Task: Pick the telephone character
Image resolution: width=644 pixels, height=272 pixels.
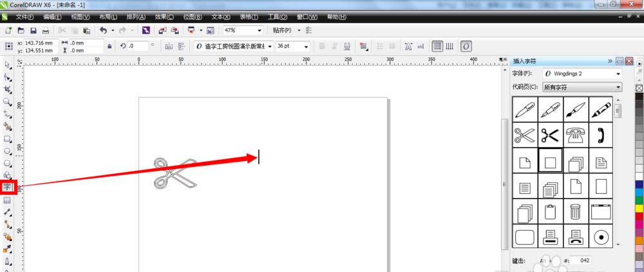Action: [576, 135]
